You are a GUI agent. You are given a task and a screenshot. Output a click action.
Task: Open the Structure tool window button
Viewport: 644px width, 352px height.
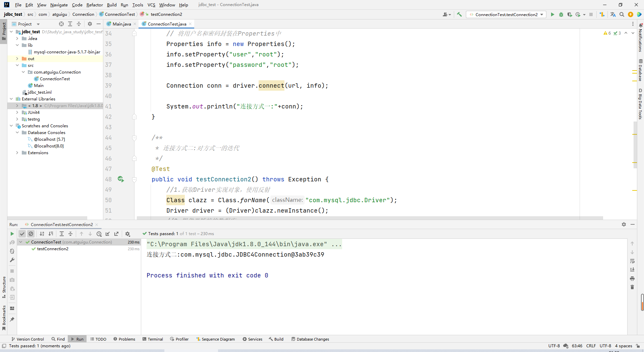(x=4, y=287)
